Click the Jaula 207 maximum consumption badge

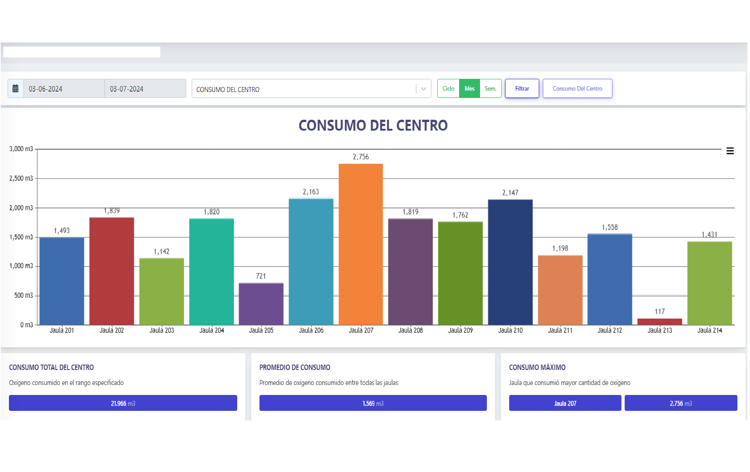[565, 403]
